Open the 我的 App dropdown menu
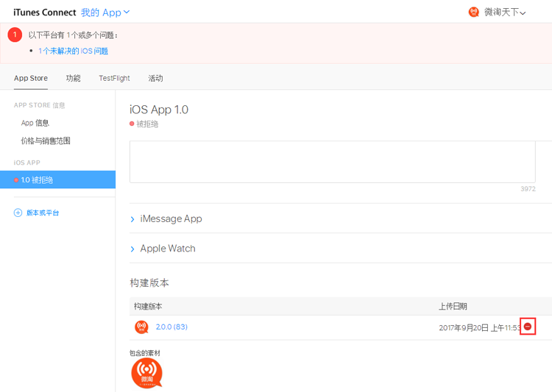552x392 pixels. point(105,13)
